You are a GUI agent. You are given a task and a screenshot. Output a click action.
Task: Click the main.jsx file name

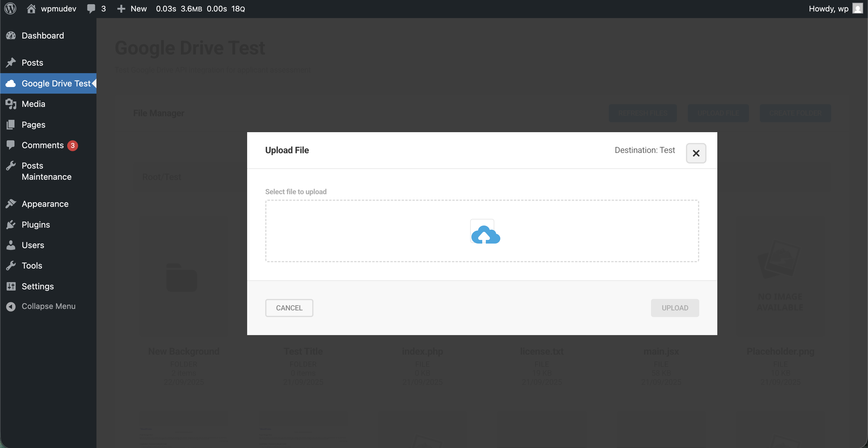pyautogui.click(x=661, y=351)
